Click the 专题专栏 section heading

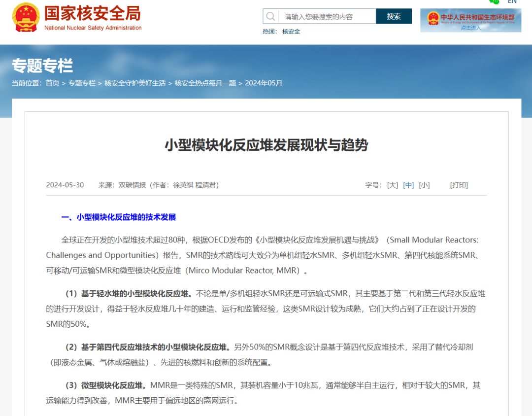tap(42, 66)
